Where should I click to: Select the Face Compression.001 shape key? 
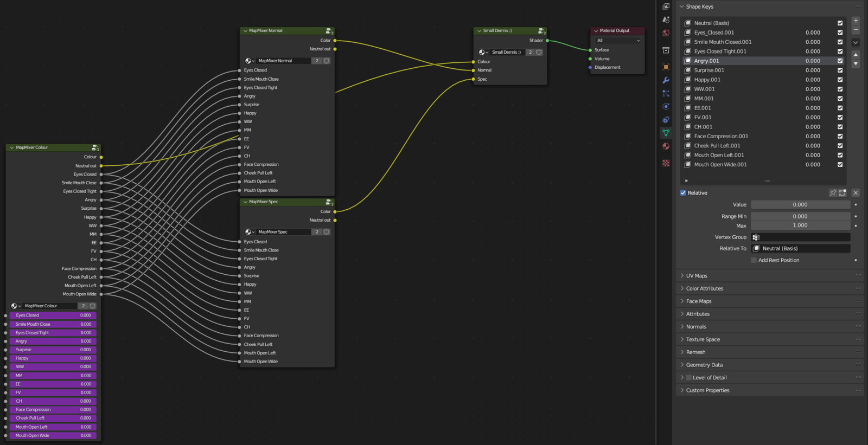coord(764,137)
